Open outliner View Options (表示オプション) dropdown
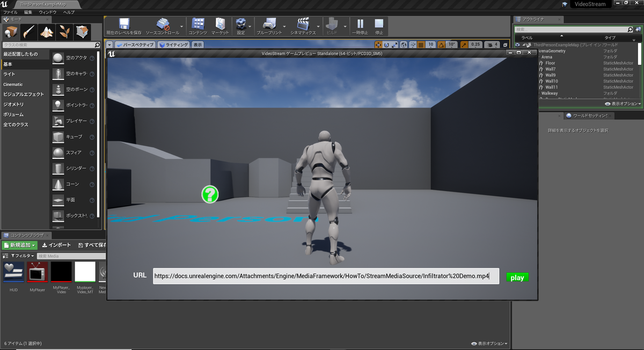Image resolution: width=644 pixels, height=350 pixels. coord(623,104)
